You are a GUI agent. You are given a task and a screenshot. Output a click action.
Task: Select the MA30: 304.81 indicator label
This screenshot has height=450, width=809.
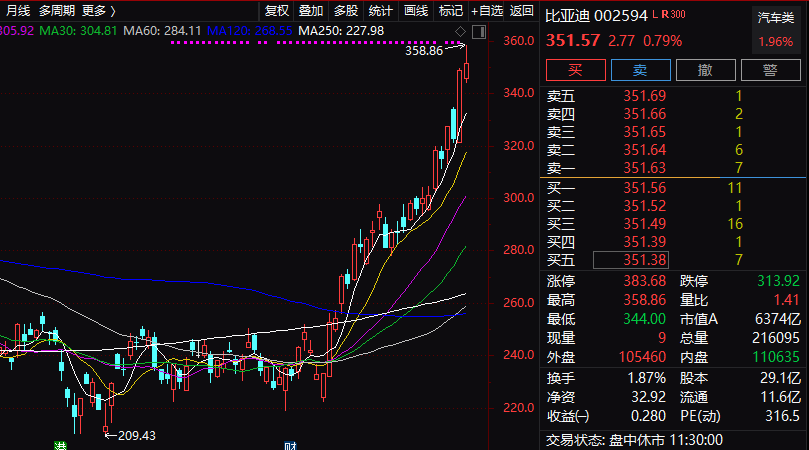point(78,31)
